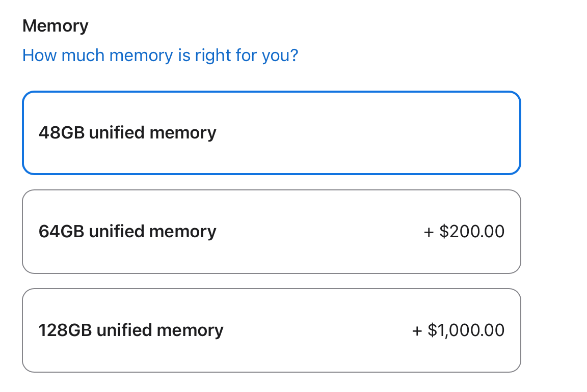The width and height of the screenshot is (587, 392).
Task: Select the middle-tier memory configuration card
Action: click(x=271, y=232)
